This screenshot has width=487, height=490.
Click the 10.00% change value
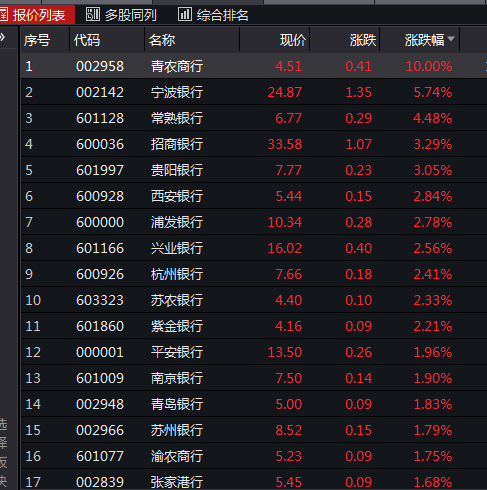coord(429,66)
